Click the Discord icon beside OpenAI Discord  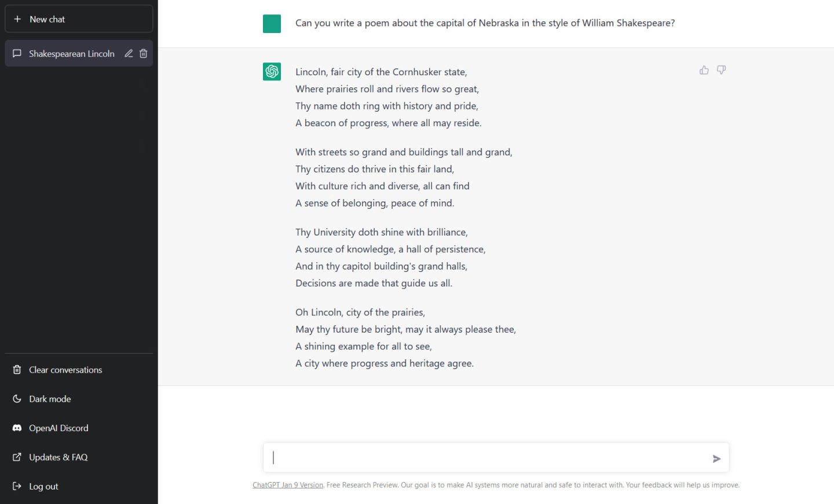point(16,428)
